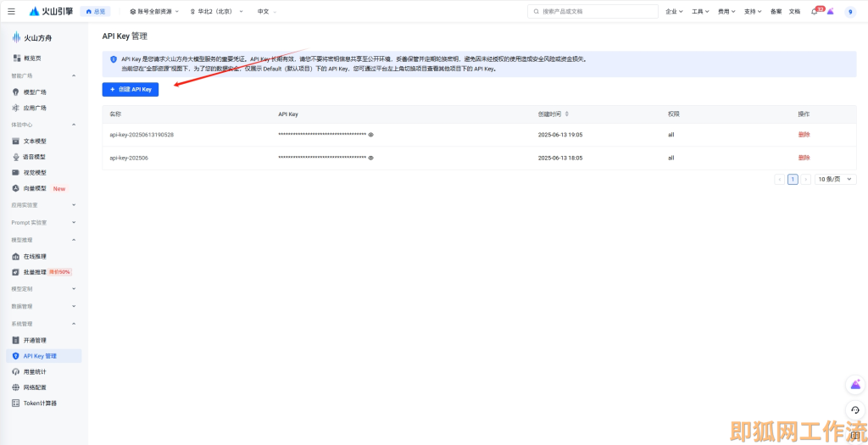Reveal key for api-key-20250613190528
Viewport: 868px width, 445px height.
[x=371, y=135]
